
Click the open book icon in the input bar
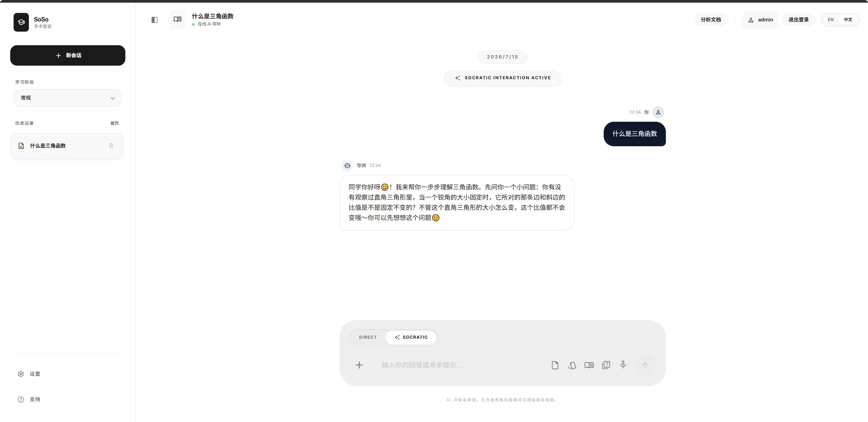tap(589, 365)
